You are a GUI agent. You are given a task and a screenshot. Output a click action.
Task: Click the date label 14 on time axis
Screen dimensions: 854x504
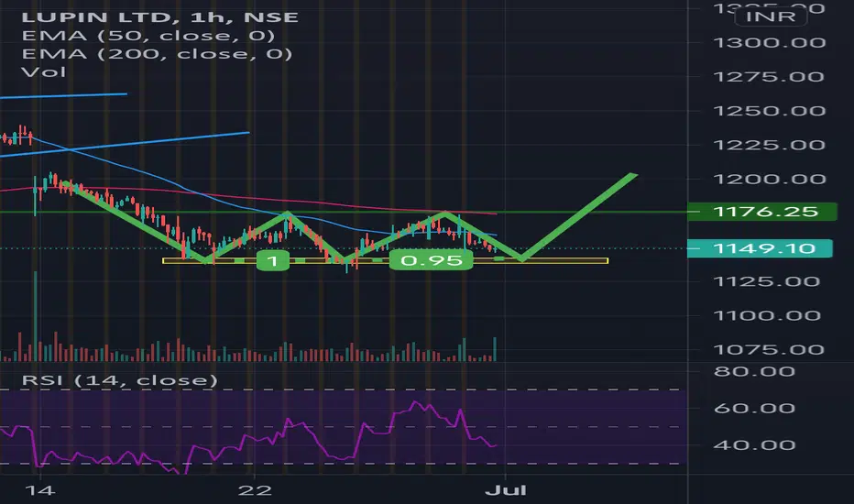point(40,490)
